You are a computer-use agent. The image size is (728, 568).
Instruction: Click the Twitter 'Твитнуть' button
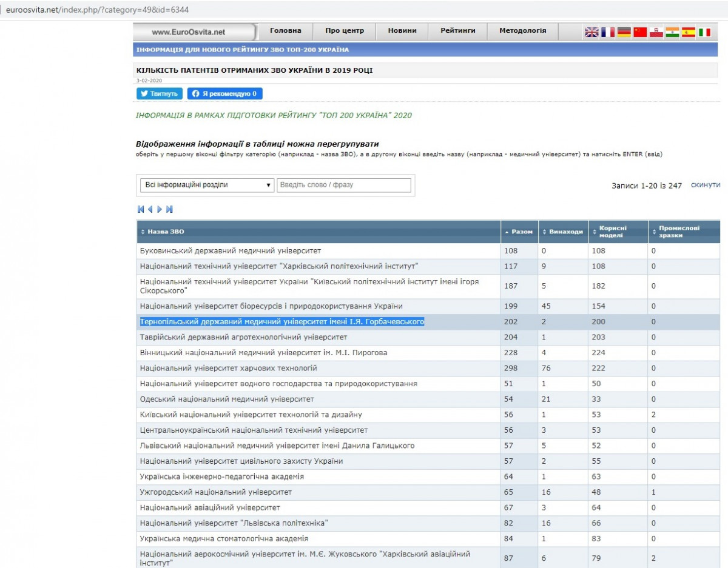tap(160, 94)
